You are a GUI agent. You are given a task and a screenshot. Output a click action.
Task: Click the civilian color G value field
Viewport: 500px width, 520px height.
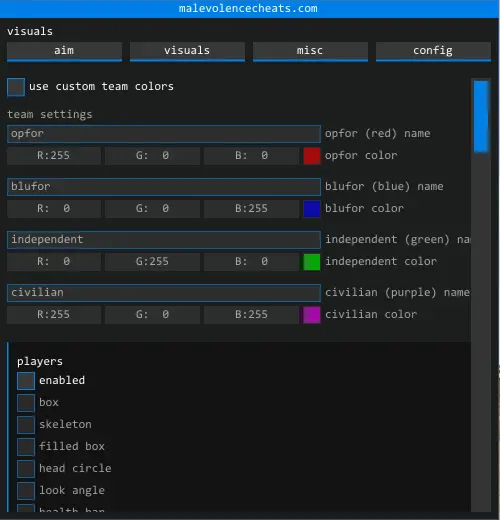click(x=152, y=315)
